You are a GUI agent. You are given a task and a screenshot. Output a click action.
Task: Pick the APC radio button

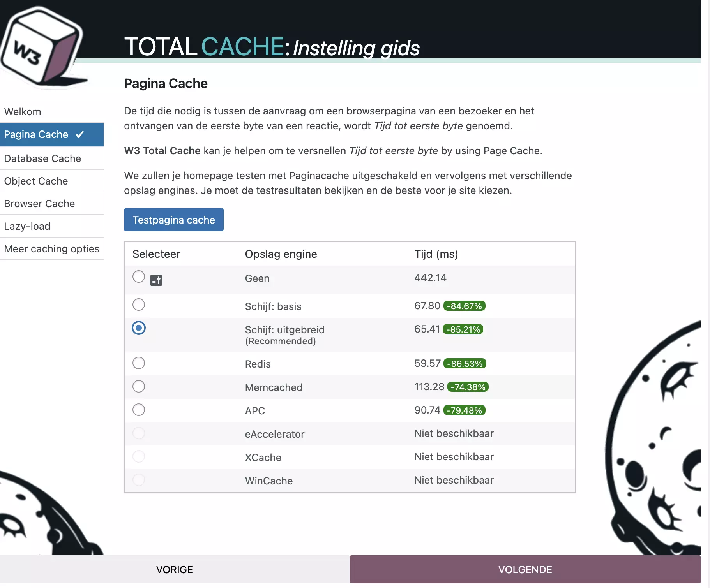(x=139, y=410)
